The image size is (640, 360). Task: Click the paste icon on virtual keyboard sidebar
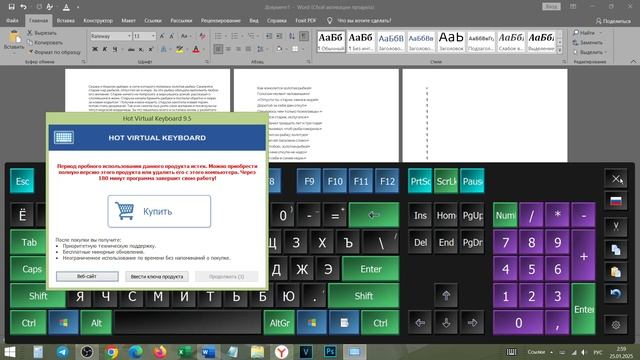click(x=616, y=271)
